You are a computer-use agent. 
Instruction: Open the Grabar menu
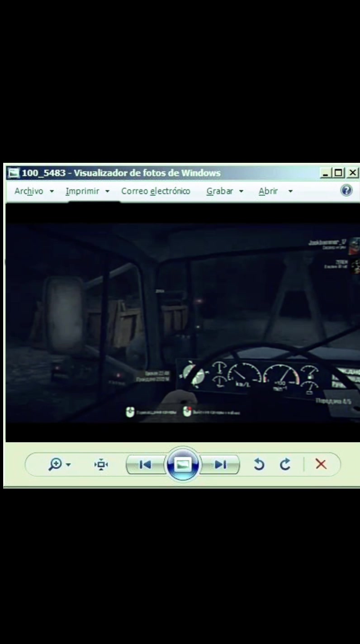coord(220,191)
